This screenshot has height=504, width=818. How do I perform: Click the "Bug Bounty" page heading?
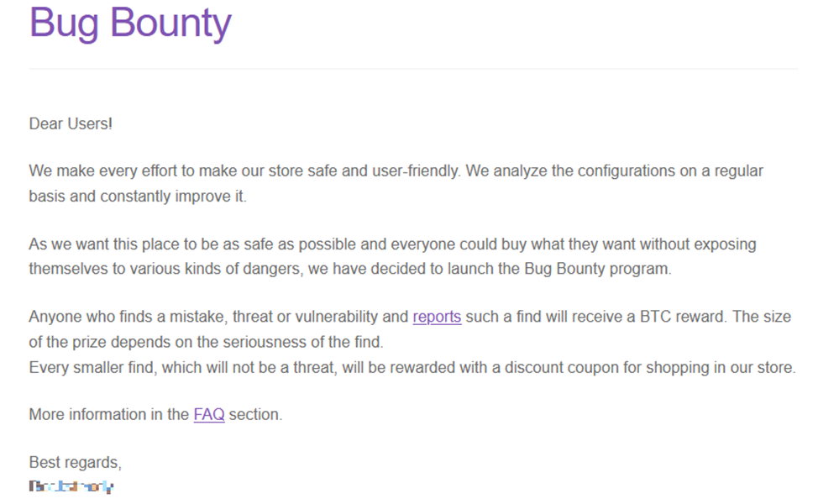[130, 24]
